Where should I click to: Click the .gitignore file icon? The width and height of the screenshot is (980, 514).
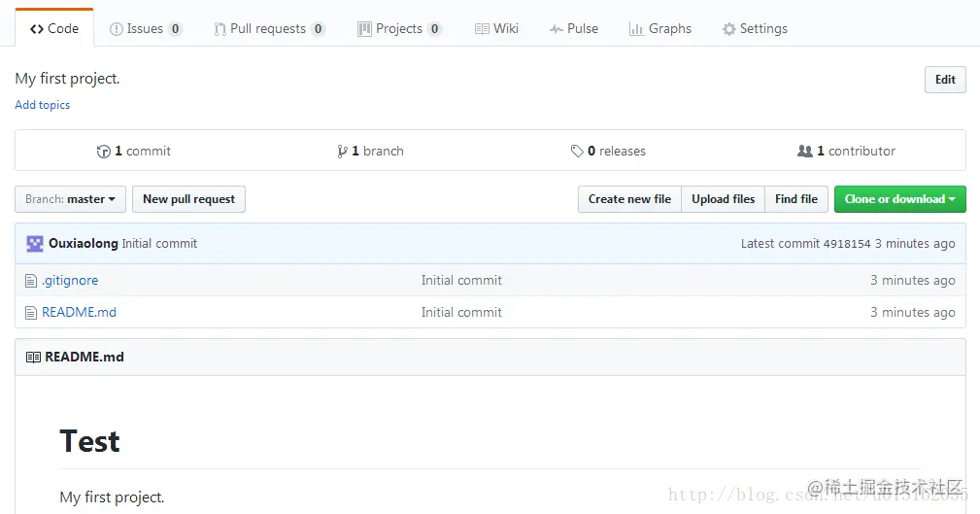pos(31,281)
